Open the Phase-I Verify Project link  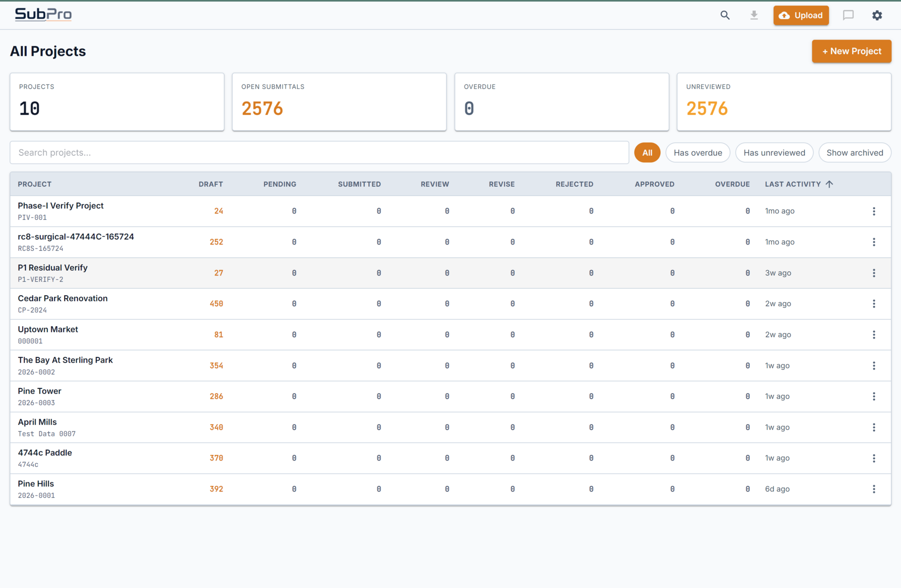(61, 206)
